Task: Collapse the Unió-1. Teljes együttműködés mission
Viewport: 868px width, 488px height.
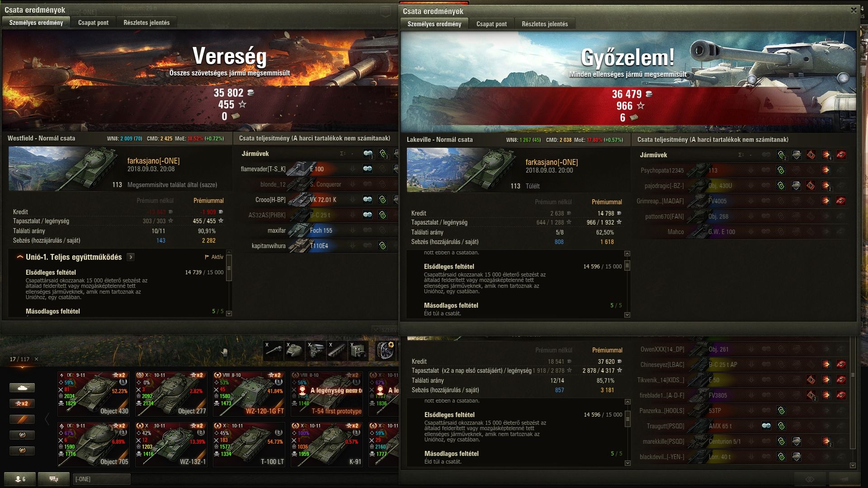Action: pos(20,257)
